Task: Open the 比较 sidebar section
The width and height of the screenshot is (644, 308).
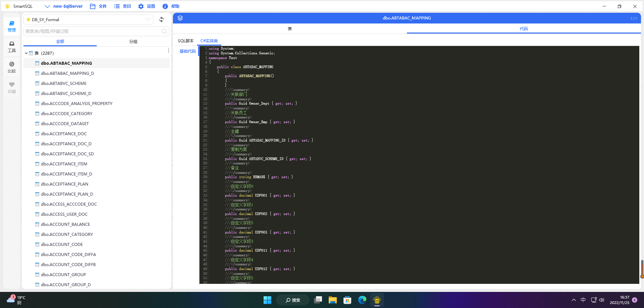Action: [12, 67]
